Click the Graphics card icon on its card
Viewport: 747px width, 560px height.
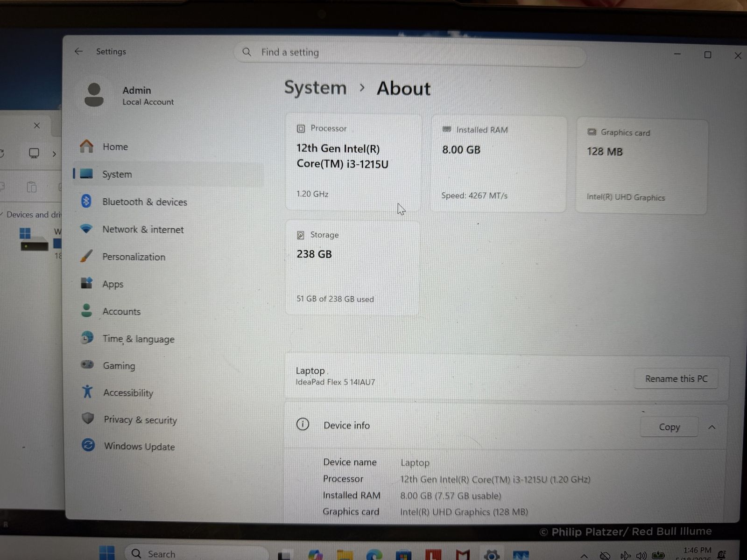pyautogui.click(x=592, y=132)
